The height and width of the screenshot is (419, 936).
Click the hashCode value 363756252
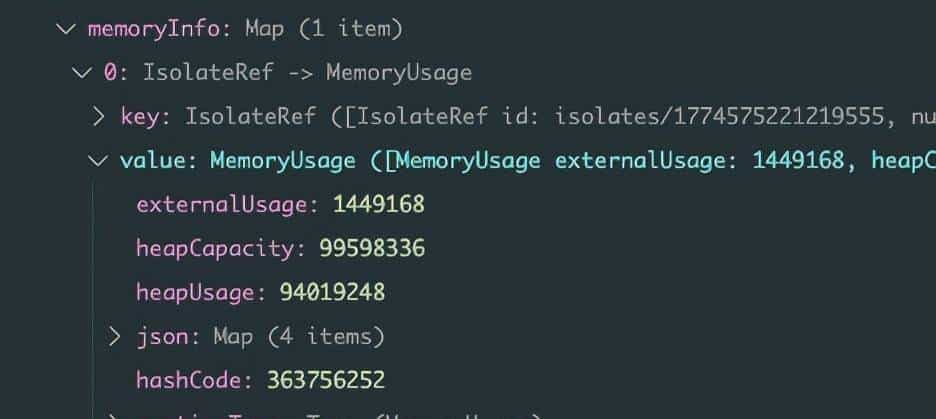pos(326,380)
